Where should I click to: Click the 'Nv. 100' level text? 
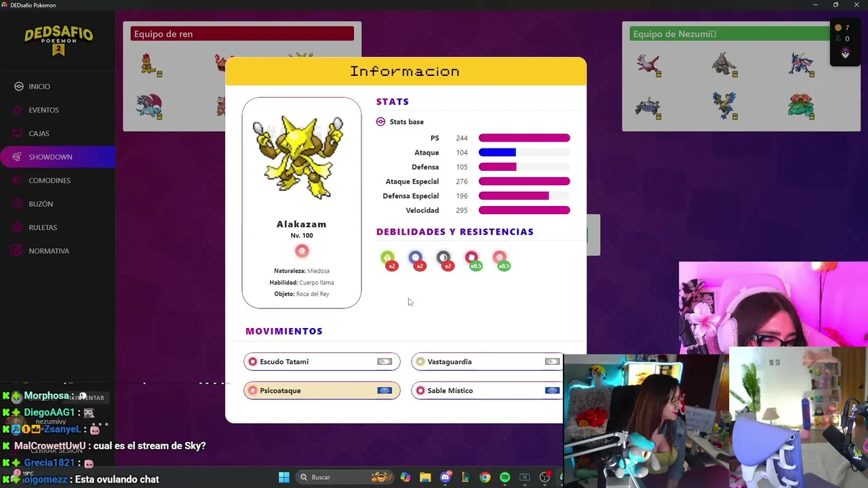[302, 236]
